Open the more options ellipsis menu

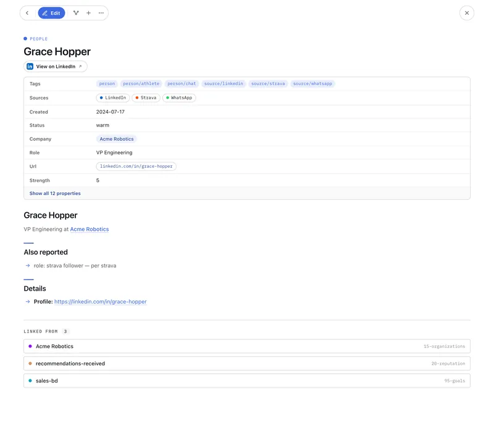[101, 13]
